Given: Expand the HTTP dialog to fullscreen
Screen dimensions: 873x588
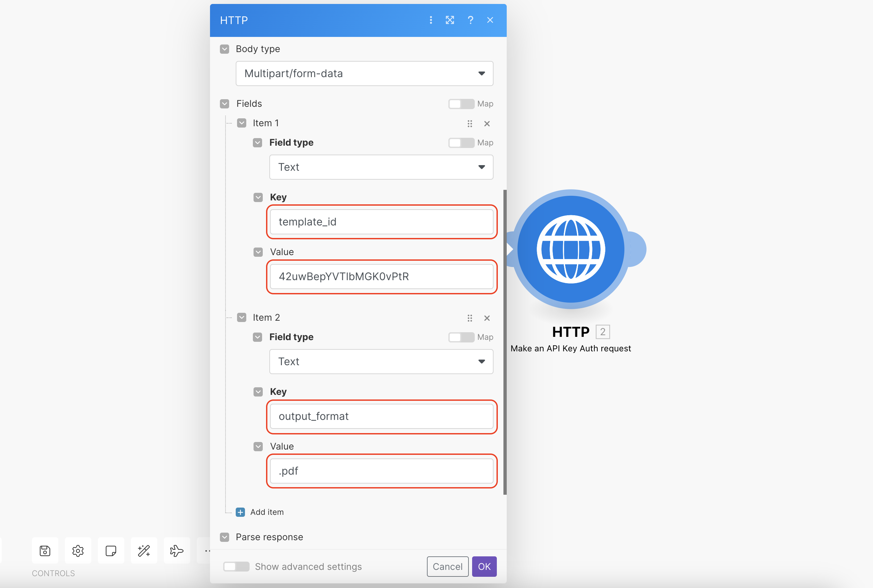Looking at the screenshot, I should (x=450, y=20).
